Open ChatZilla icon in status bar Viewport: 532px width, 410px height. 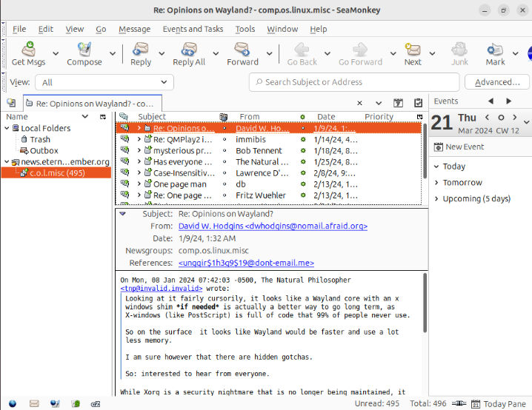(96, 403)
